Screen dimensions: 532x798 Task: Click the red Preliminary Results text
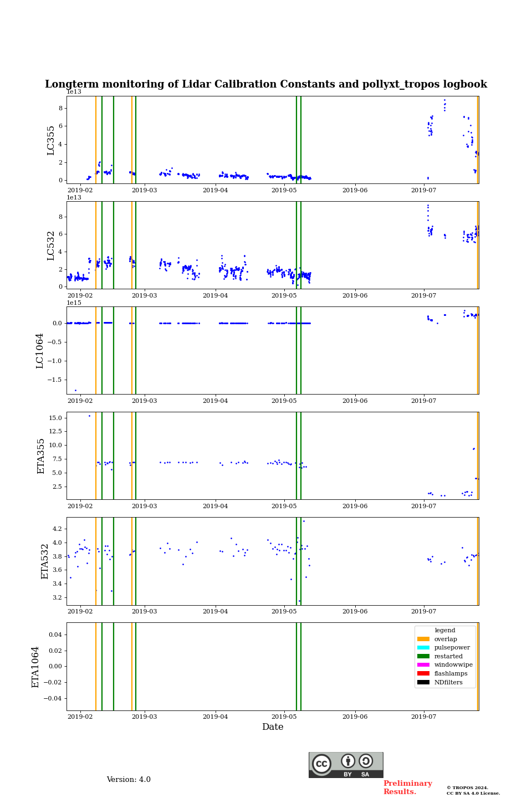(x=407, y=787)
